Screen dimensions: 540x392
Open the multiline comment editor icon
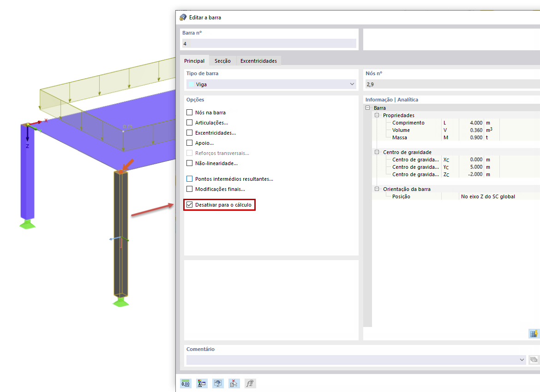point(534,360)
